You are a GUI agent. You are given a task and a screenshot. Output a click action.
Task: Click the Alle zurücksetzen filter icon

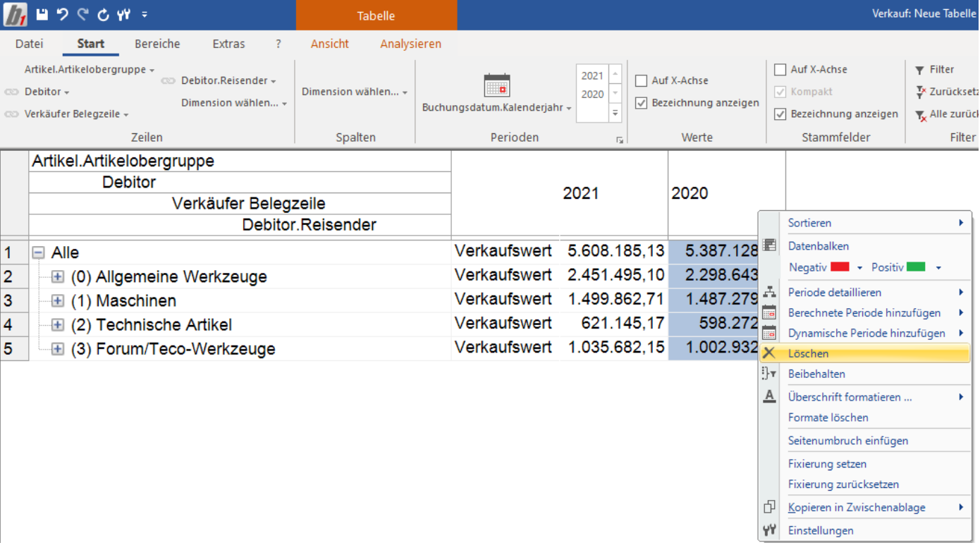[x=920, y=115]
